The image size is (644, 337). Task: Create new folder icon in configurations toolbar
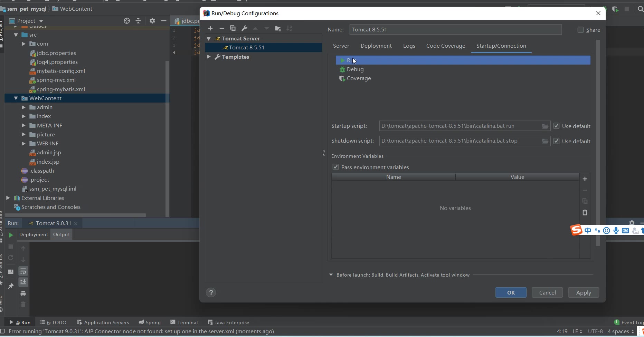[278, 28]
